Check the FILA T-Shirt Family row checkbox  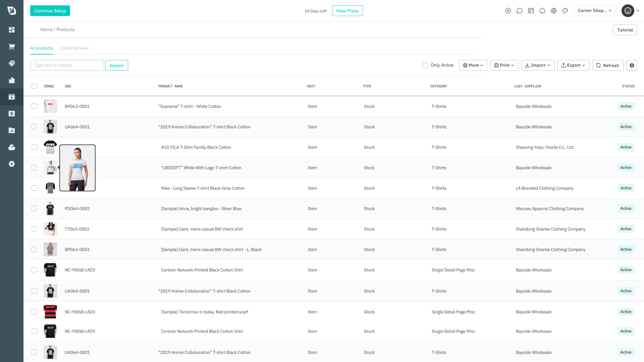click(34, 147)
